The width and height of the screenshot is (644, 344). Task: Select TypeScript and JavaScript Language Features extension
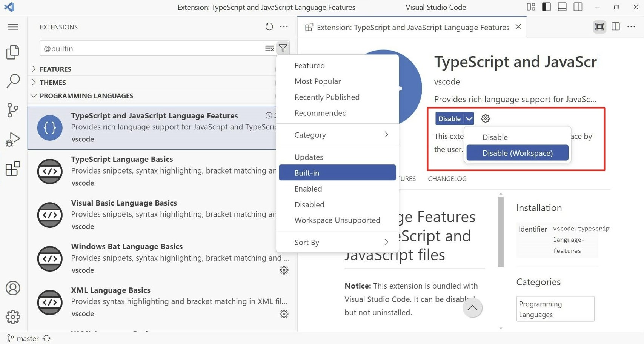tap(152, 127)
